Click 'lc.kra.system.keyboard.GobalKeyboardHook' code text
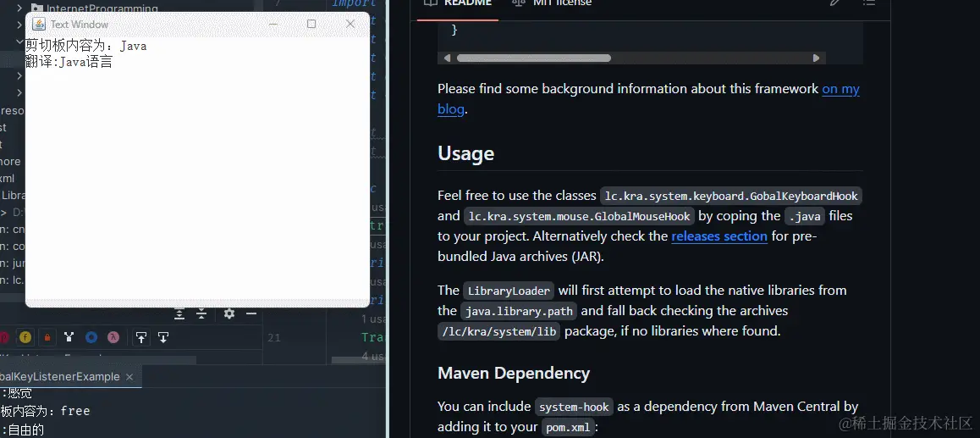The image size is (980, 438). (x=731, y=196)
